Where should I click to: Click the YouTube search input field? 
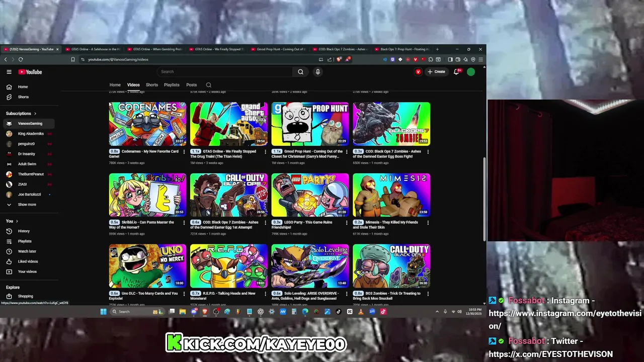coord(225,72)
